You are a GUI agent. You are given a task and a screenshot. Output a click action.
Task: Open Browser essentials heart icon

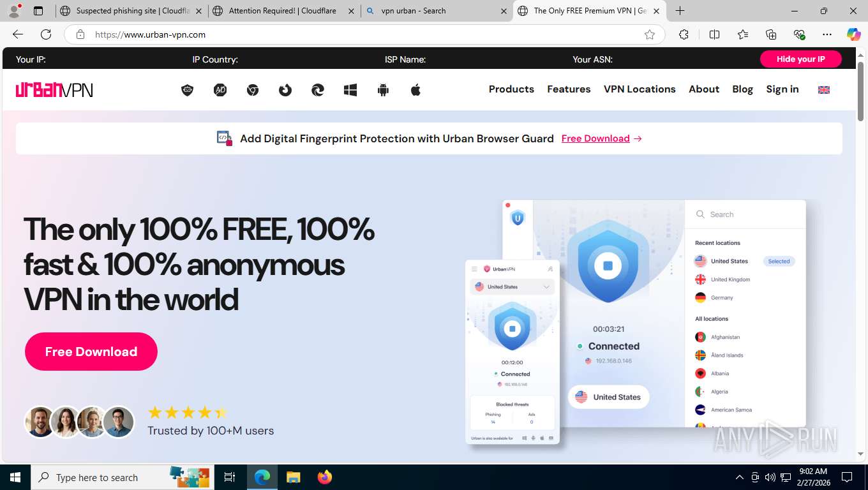tap(799, 34)
